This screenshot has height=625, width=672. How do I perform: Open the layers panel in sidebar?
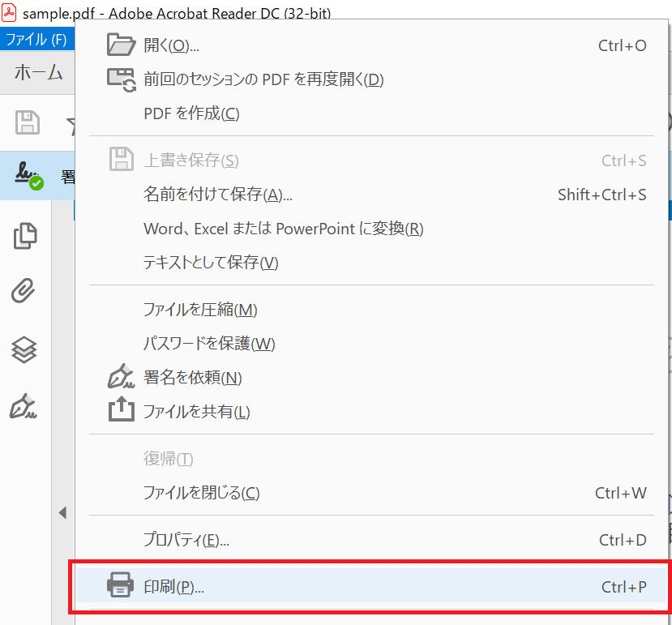pos(25,349)
